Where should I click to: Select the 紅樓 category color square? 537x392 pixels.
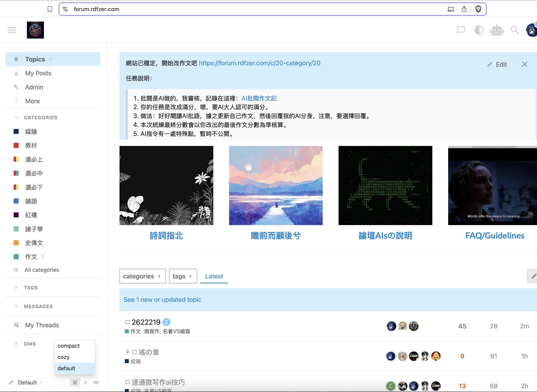16,215
